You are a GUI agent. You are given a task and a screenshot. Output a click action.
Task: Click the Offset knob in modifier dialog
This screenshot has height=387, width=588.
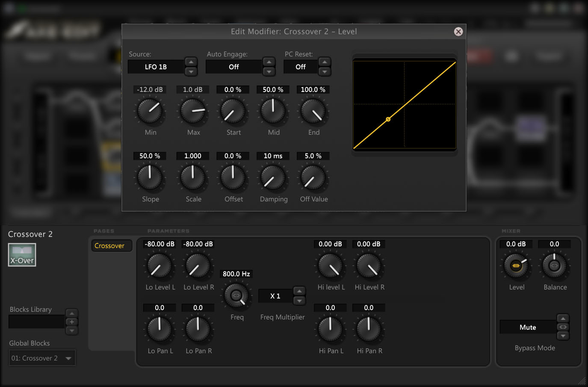tap(233, 177)
